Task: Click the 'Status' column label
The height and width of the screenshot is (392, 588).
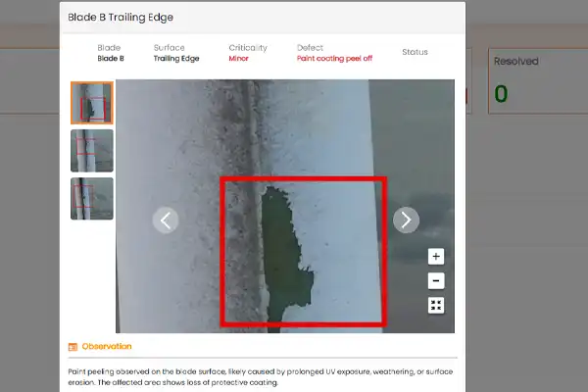Action: click(415, 52)
